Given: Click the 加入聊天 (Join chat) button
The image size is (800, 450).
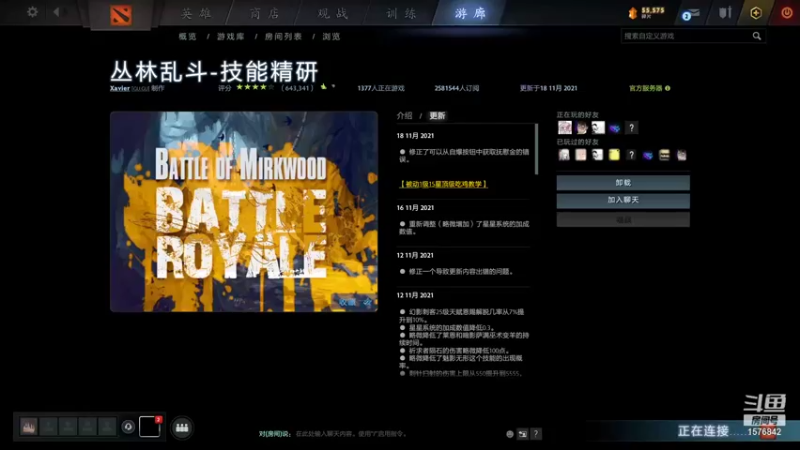Looking at the screenshot, I should 623,201.
